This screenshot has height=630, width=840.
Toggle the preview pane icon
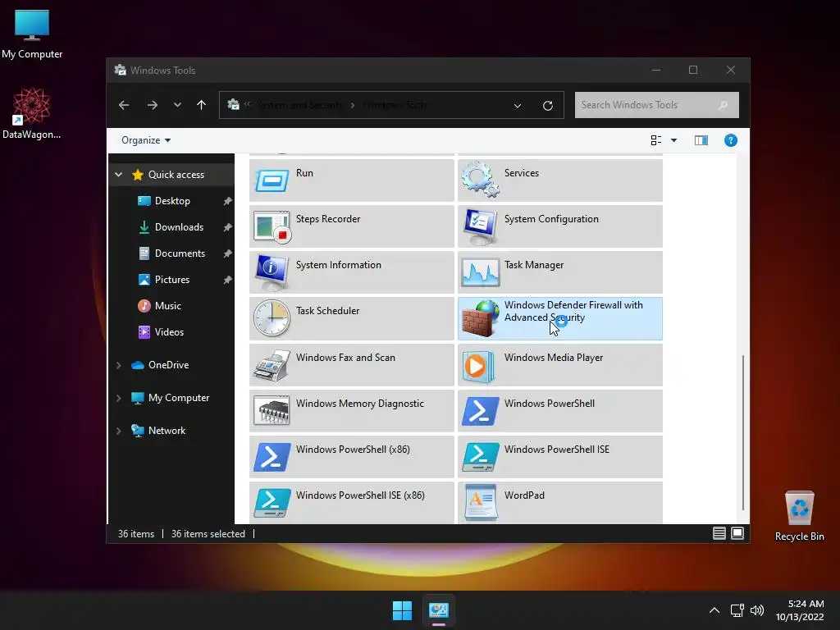[701, 140]
